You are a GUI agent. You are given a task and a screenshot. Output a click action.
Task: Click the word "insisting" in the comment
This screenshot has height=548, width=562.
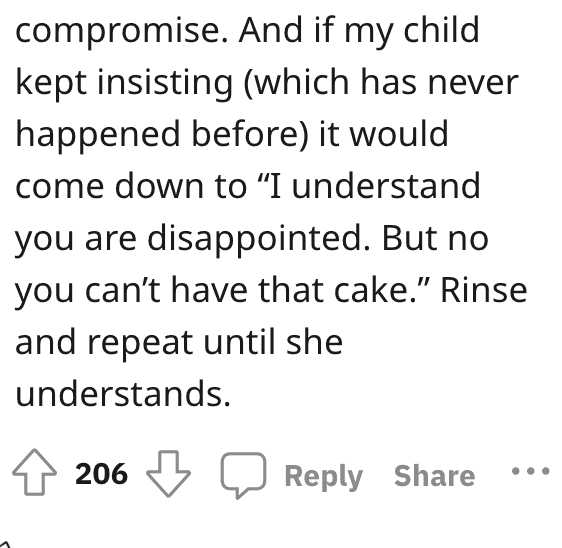[165, 82]
